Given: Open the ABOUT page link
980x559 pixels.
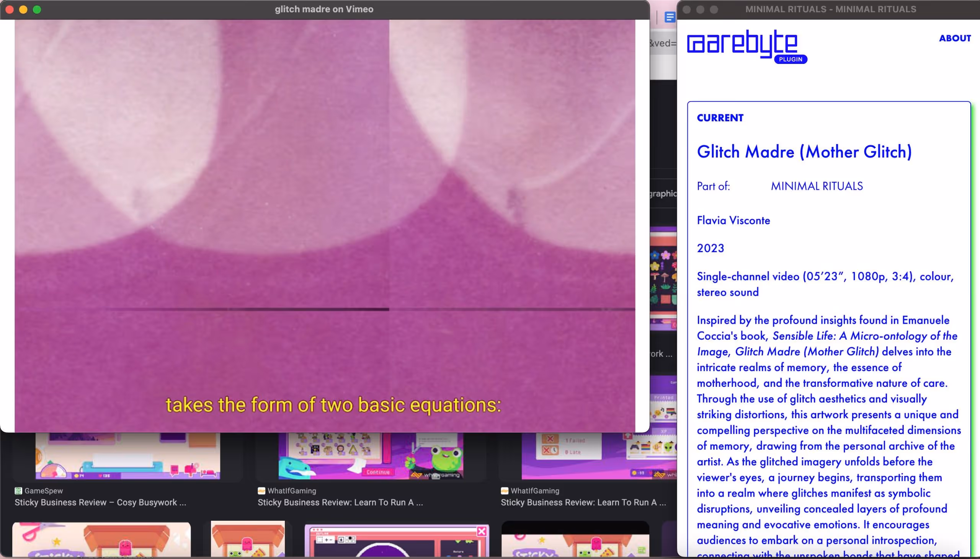Looking at the screenshot, I should pos(955,38).
